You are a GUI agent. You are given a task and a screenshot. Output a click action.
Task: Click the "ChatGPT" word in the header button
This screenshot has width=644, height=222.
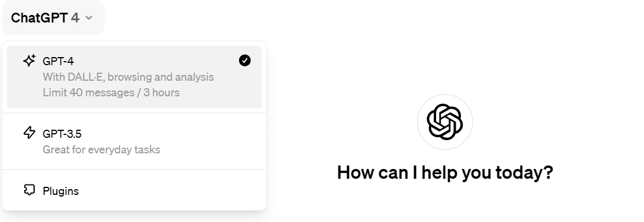39,18
